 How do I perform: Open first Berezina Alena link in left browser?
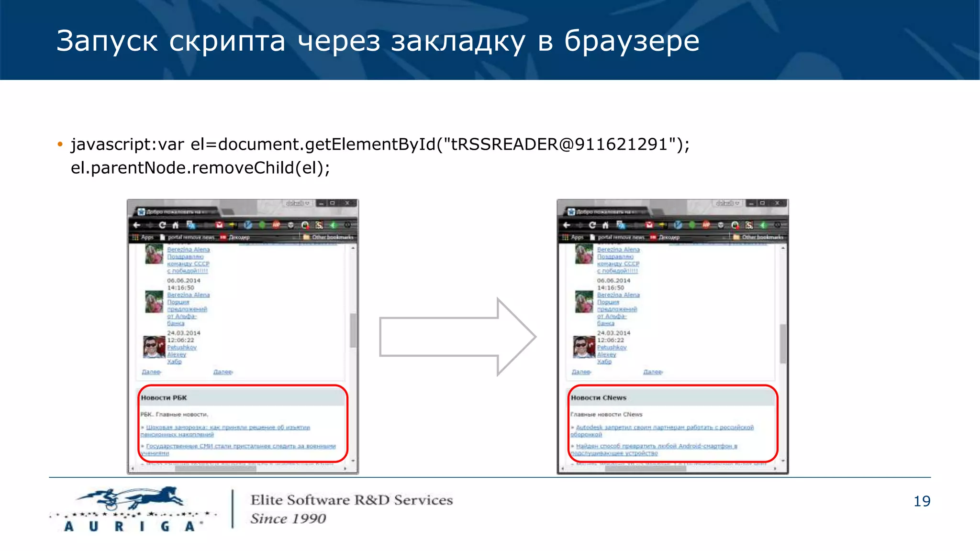(189, 250)
